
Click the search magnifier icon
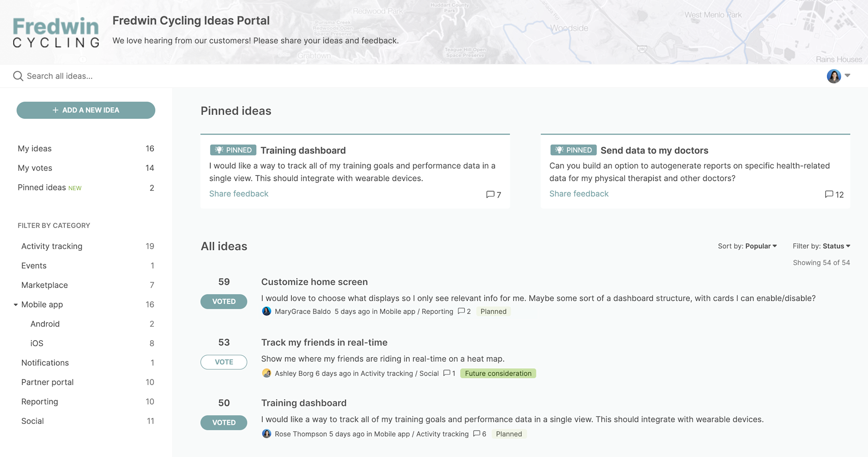pos(18,76)
